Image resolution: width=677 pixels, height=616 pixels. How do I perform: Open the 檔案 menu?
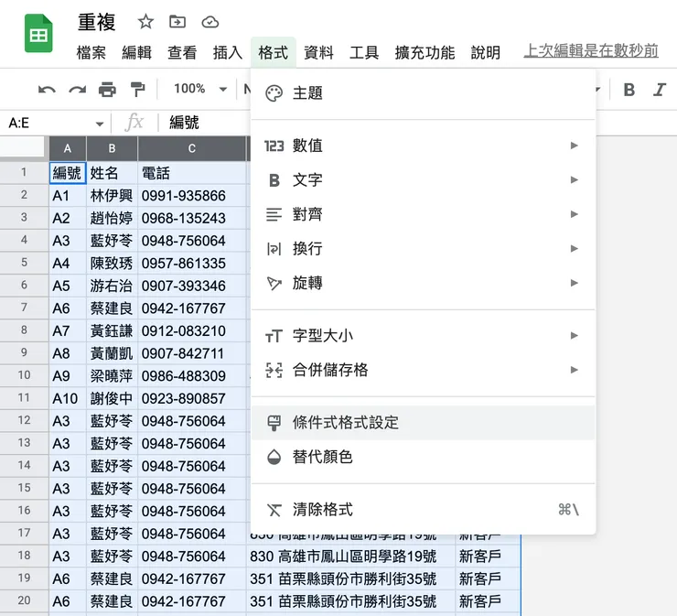click(x=91, y=52)
